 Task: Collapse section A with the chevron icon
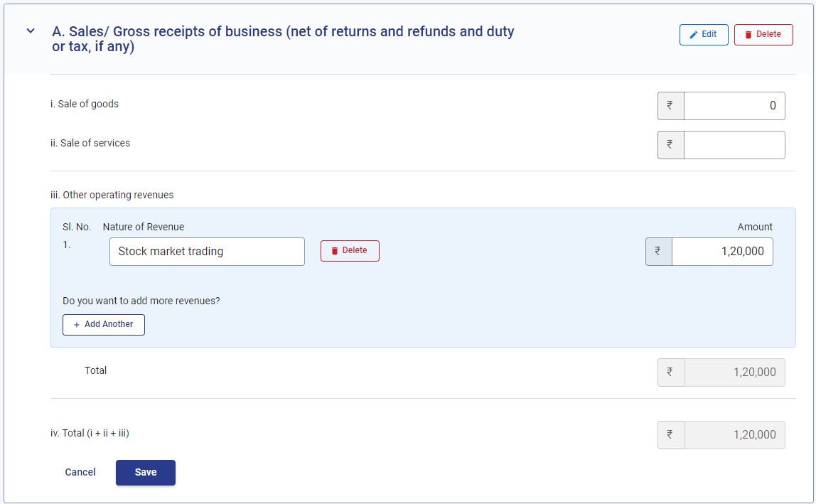[31, 31]
